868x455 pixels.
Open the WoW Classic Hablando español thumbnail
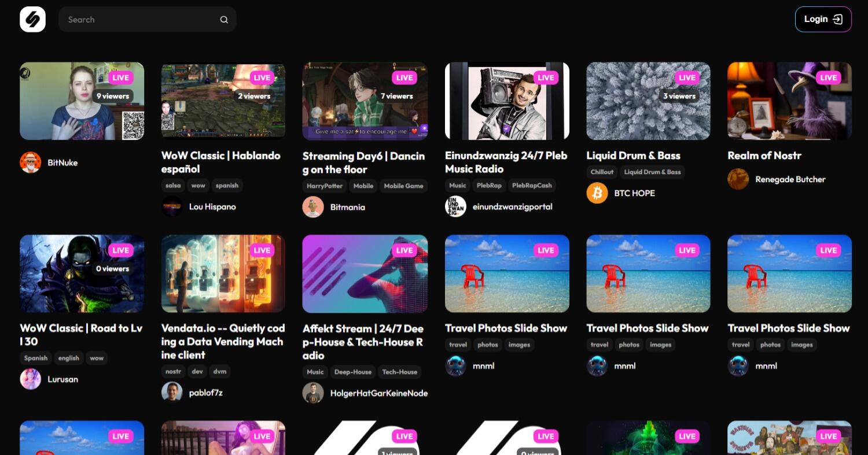pos(223,101)
